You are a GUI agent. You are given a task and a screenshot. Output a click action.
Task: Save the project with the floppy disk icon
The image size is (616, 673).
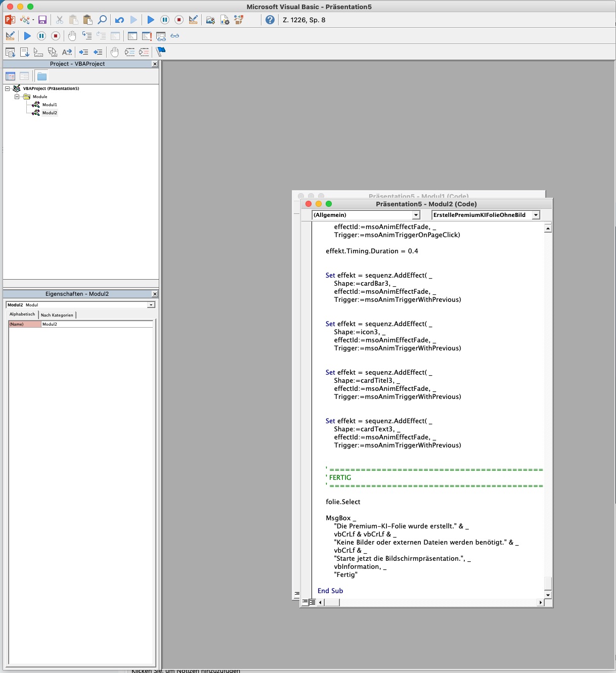pos(42,20)
